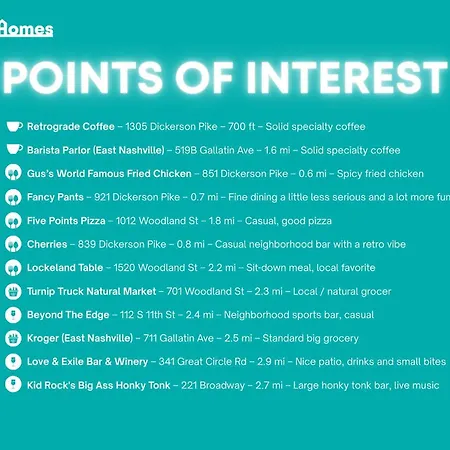The image size is (450, 450).
Task: Select the dining icon by Gus's World Famous Fried Chicken
Action: tap(13, 173)
